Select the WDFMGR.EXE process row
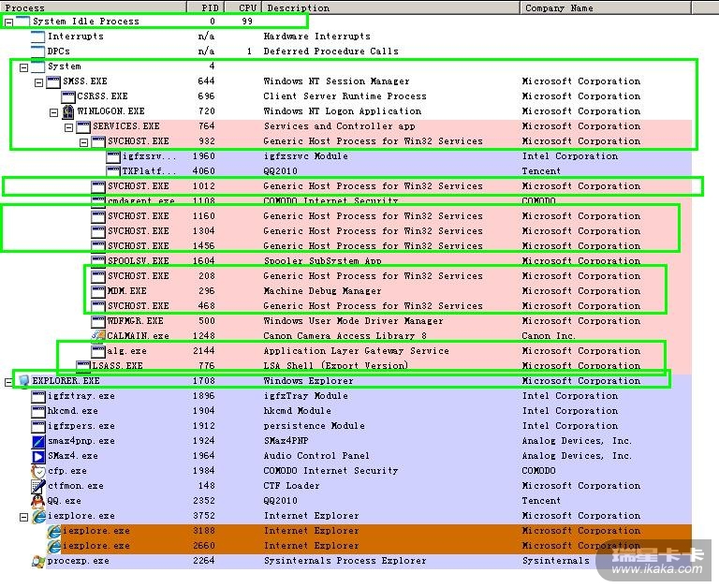 [x=391, y=321]
